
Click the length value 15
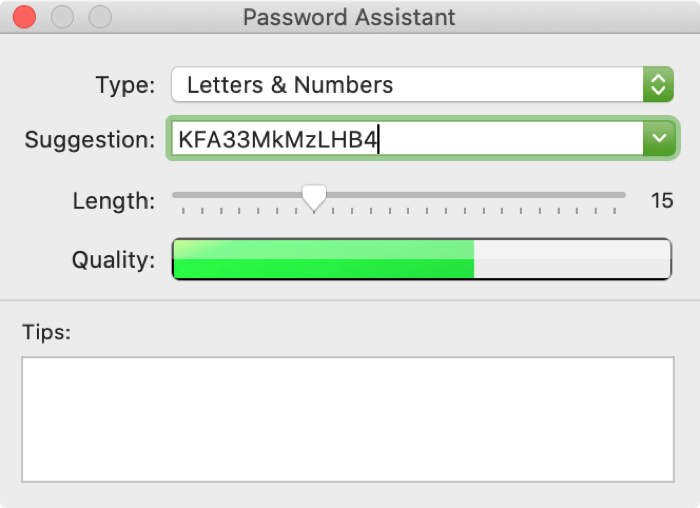pos(661,201)
